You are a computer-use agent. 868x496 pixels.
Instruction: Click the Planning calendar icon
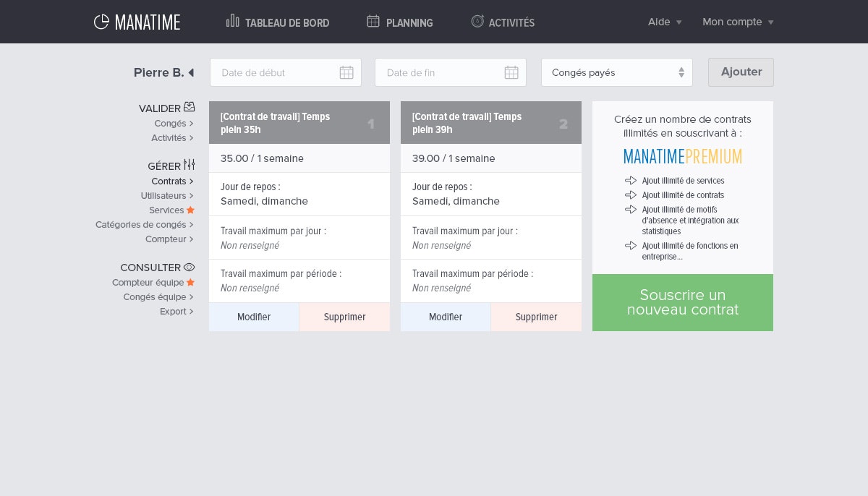[373, 21]
